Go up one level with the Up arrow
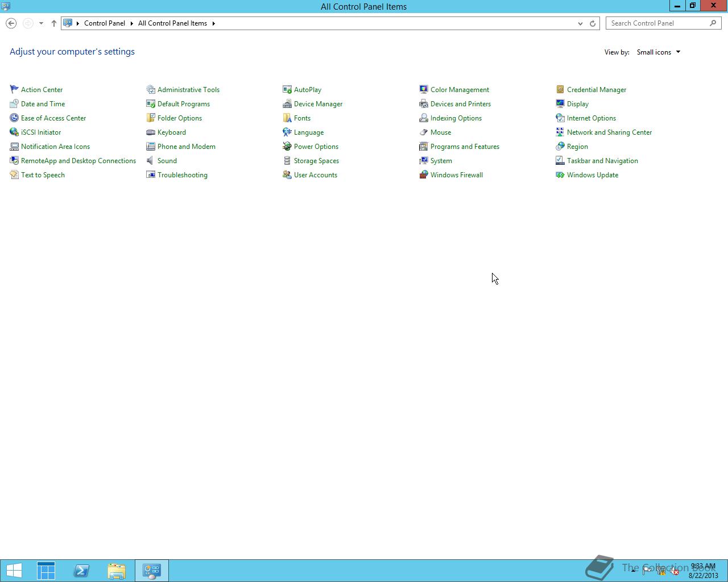The width and height of the screenshot is (728, 582). click(54, 23)
